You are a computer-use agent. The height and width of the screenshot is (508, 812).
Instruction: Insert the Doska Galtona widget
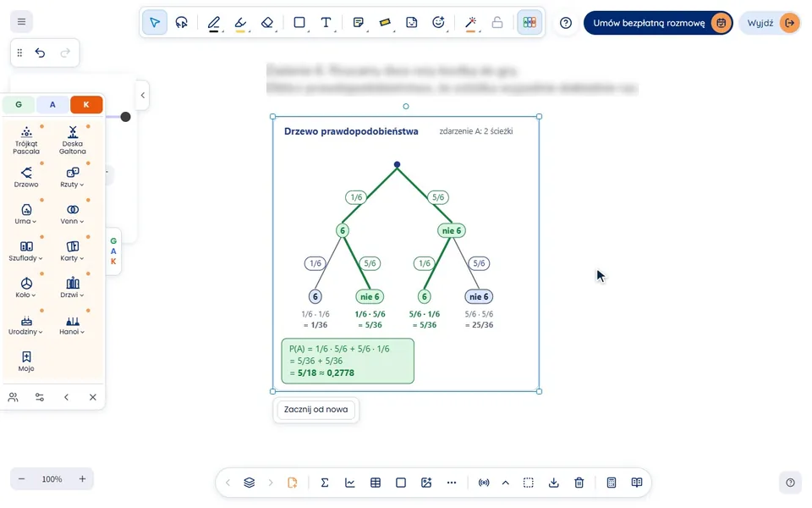[x=73, y=141]
